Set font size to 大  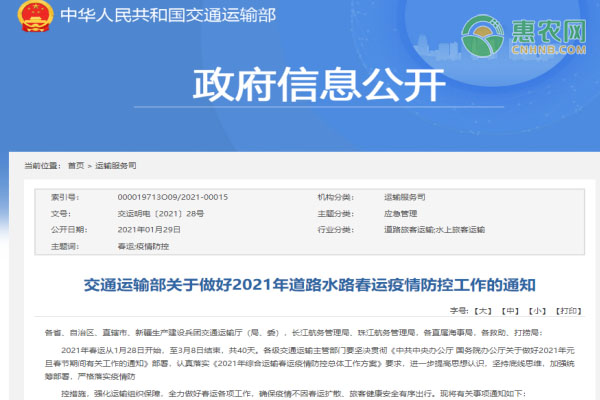(483, 311)
